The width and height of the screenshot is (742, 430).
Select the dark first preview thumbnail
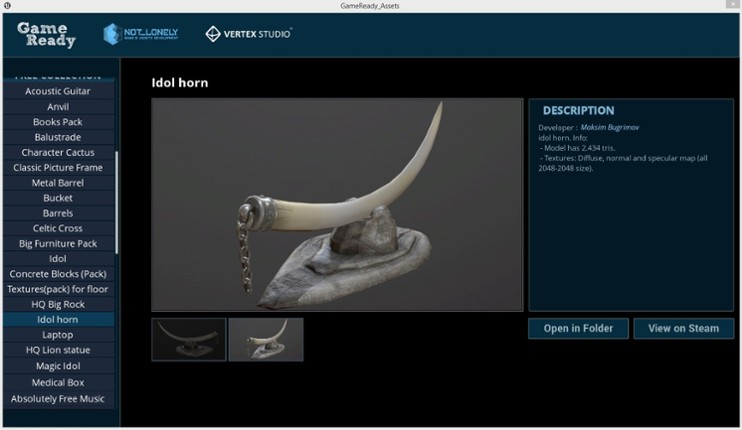tap(189, 339)
